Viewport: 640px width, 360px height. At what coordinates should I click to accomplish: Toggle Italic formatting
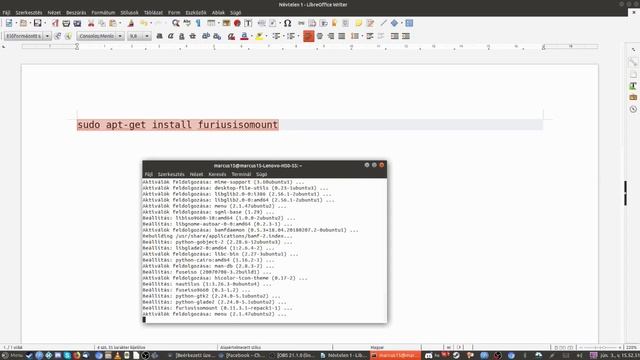pyautogui.click(x=171, y=36)
